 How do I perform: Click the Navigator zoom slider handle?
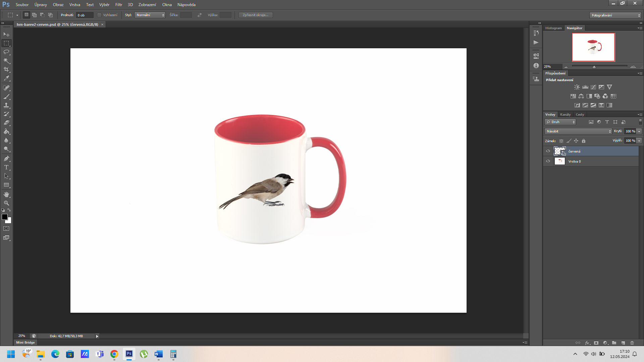tap(594, 67)
